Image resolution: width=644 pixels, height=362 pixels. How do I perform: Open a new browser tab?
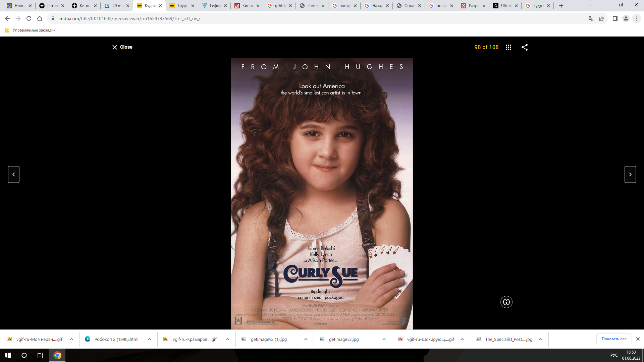[561, 6]
